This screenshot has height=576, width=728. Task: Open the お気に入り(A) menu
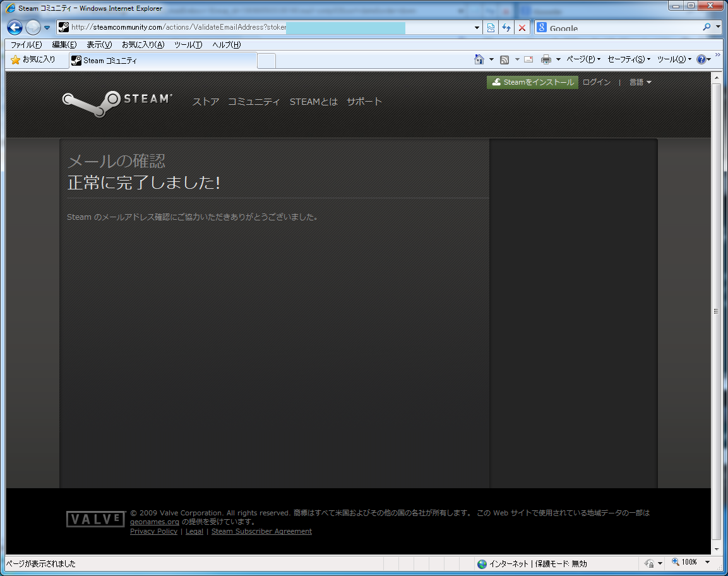(143, 45)
